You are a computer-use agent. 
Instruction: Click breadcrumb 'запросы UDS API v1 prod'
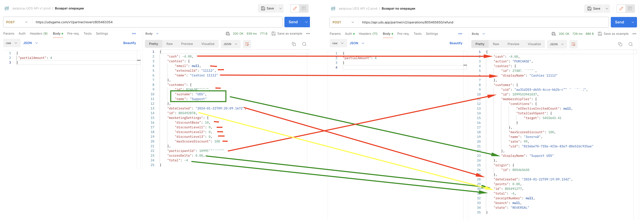click(31, 8)
